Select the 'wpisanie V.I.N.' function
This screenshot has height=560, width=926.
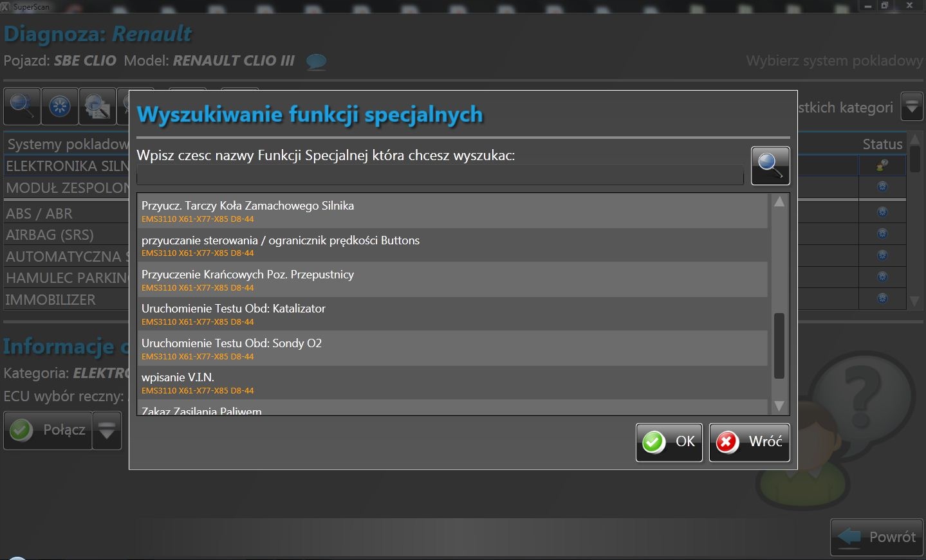(x=452, y=383)
